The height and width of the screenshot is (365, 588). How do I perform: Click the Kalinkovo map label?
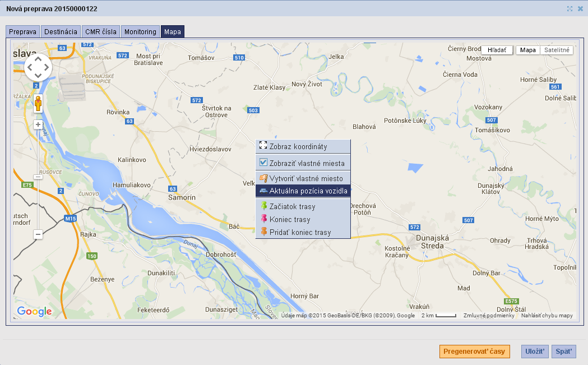[x=132, y=160]
